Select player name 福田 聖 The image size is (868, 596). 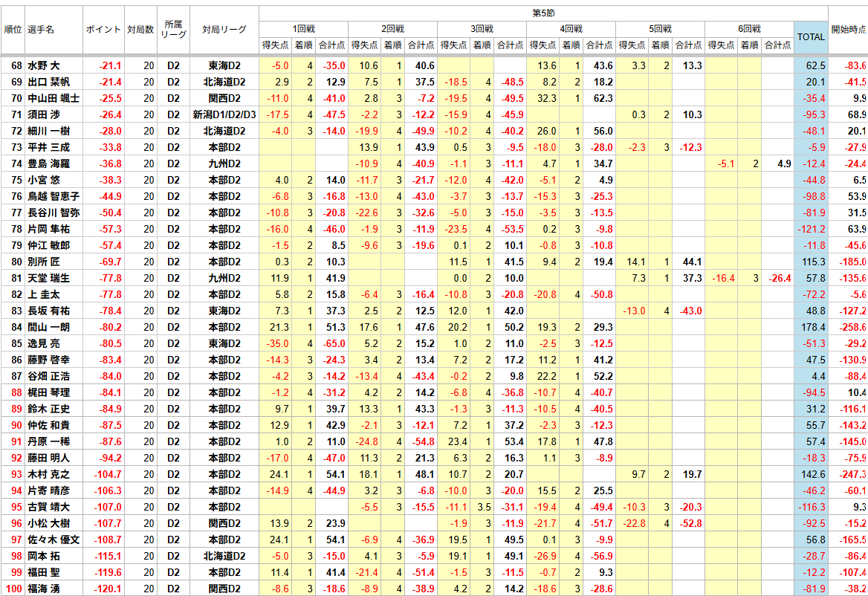pyautogui.click(x=44, y=572)
